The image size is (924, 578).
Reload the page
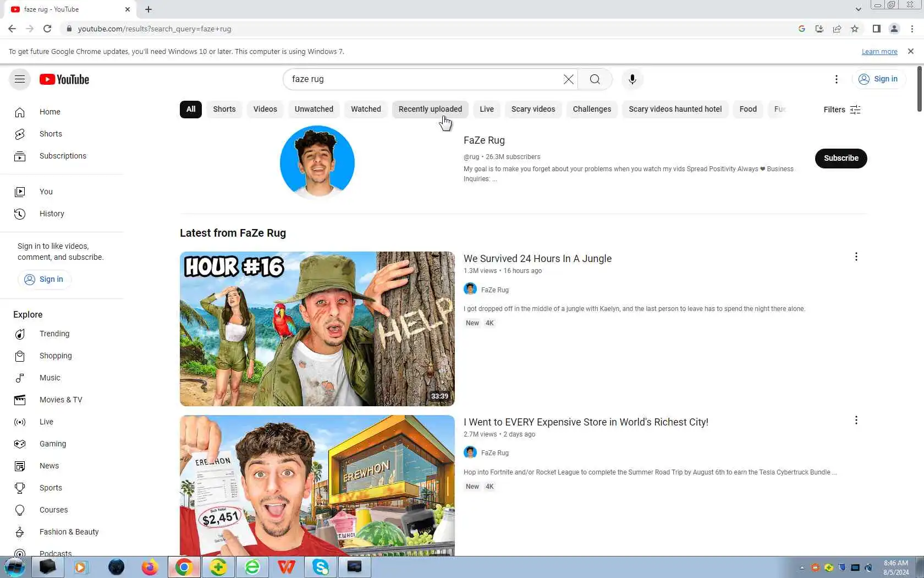47,29
